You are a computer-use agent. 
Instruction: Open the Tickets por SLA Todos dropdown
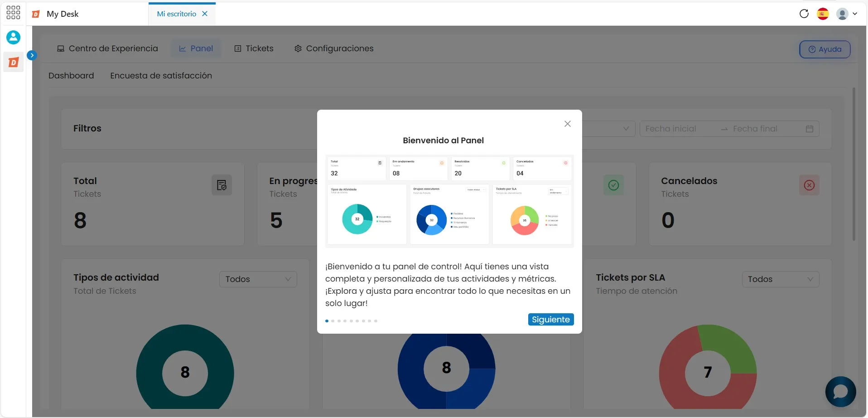781,279
